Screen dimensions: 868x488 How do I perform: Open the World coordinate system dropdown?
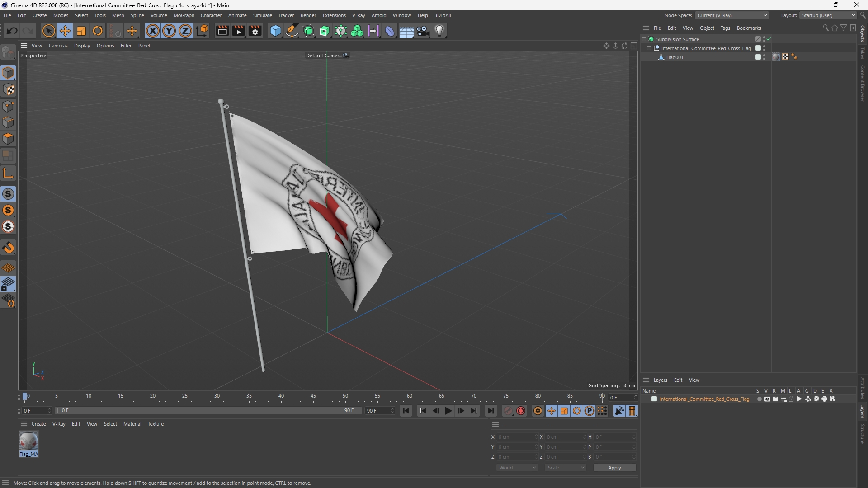(x=517, y=468)
